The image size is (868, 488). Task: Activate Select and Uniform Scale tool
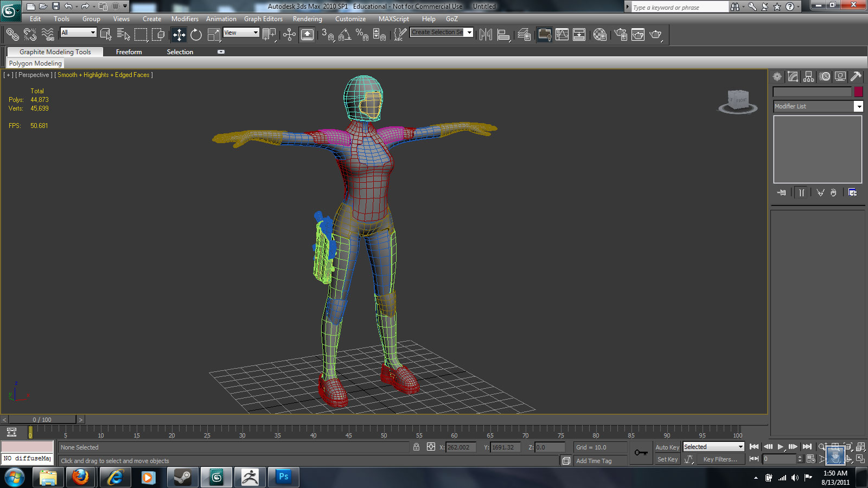tap(214, 35)
